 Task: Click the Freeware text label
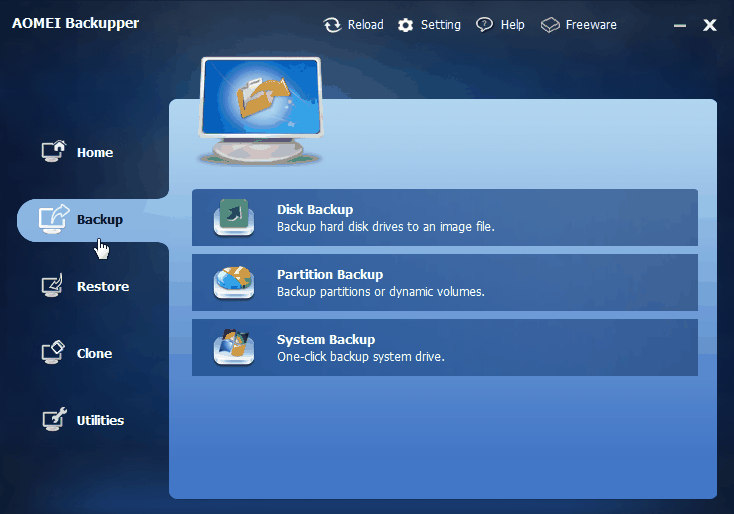coord(591,25)
